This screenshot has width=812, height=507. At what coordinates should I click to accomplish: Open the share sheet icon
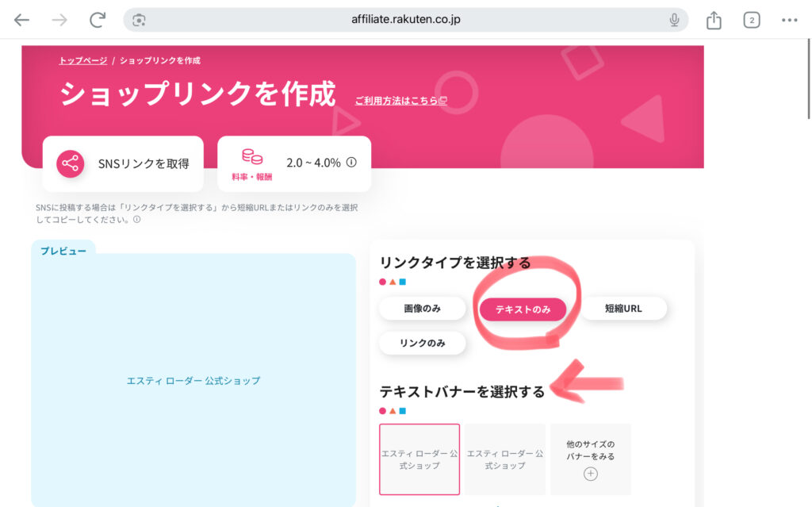click(714, 20)
